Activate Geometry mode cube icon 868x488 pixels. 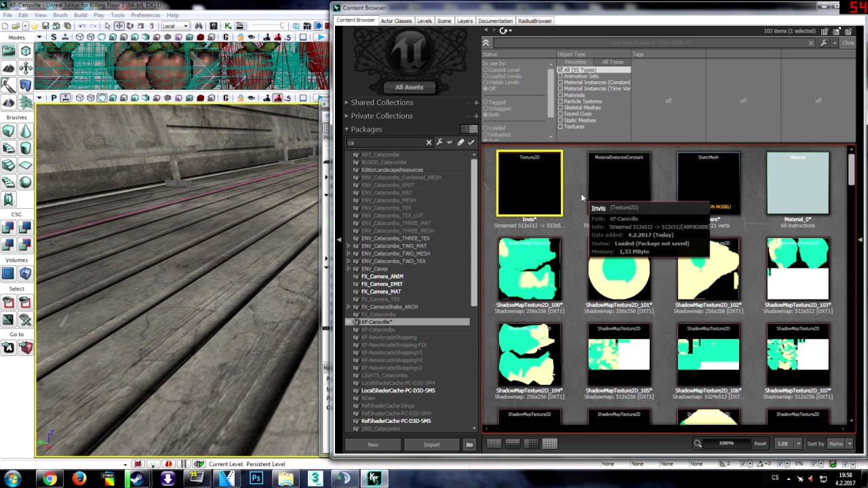click(25, 52)
